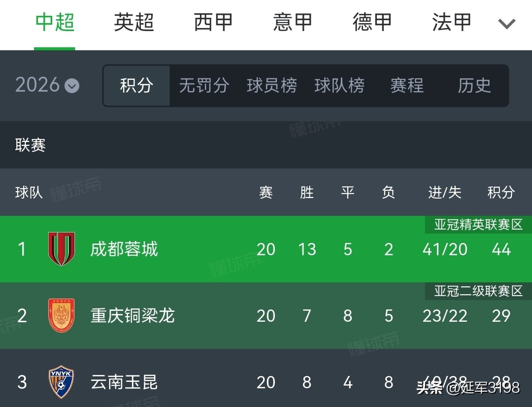
Task: Toggle to 无罚分 standings view
Action: pyautogui.click(x=204, y=86)
